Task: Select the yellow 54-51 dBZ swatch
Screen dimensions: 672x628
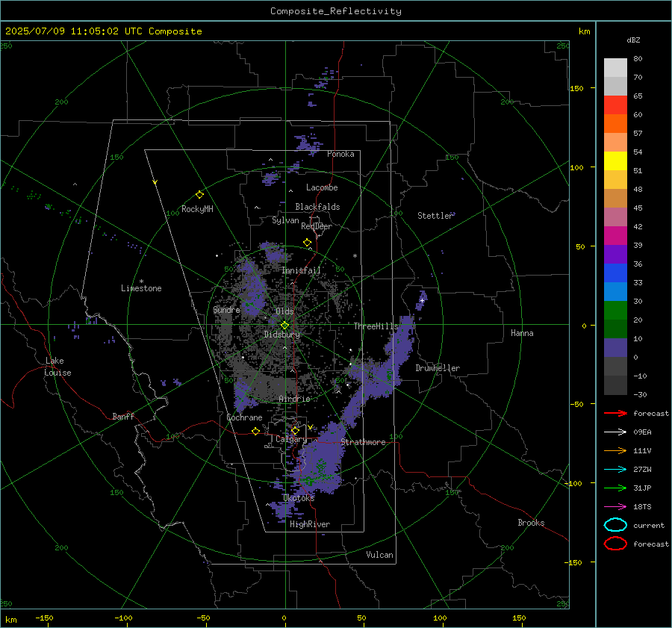Action: 615,161
